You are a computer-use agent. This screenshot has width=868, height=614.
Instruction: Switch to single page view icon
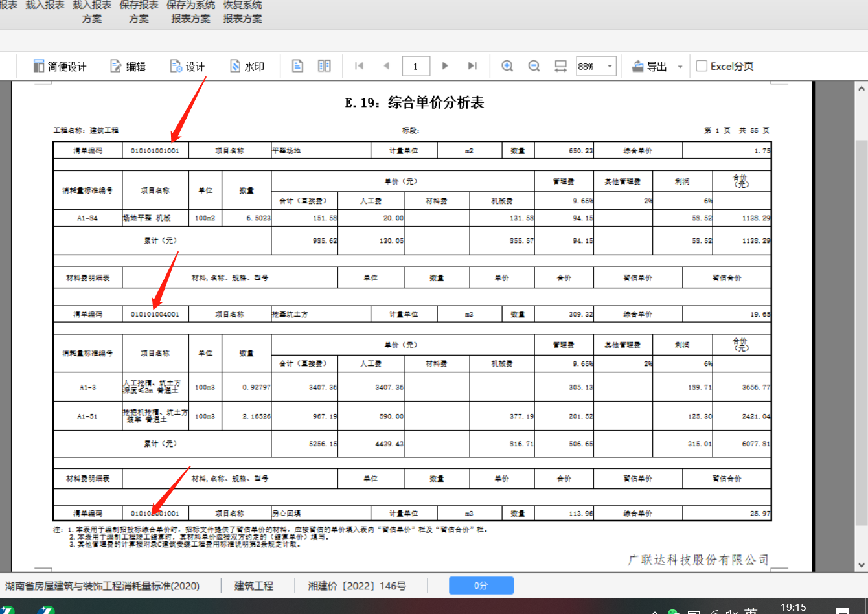(297, 66)
